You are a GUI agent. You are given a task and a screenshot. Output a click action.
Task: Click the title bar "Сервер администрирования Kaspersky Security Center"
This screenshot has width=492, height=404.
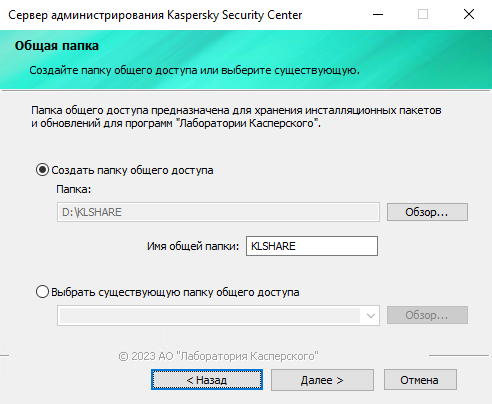click(155, 15)
